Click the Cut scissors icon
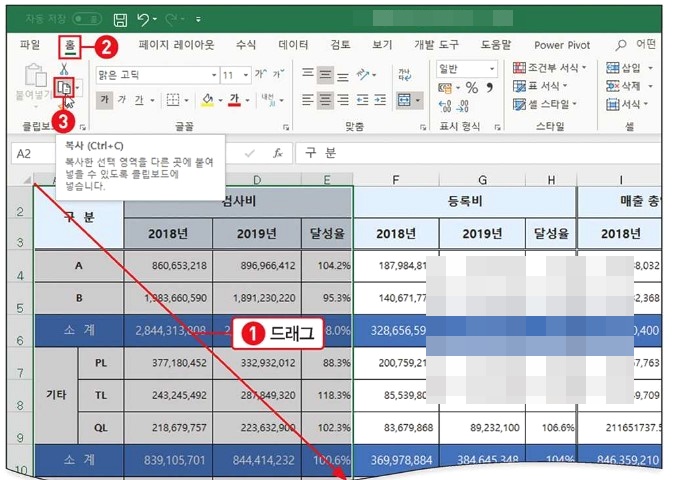Viewport: 674px width, 480px height. (x=64, y=69)
